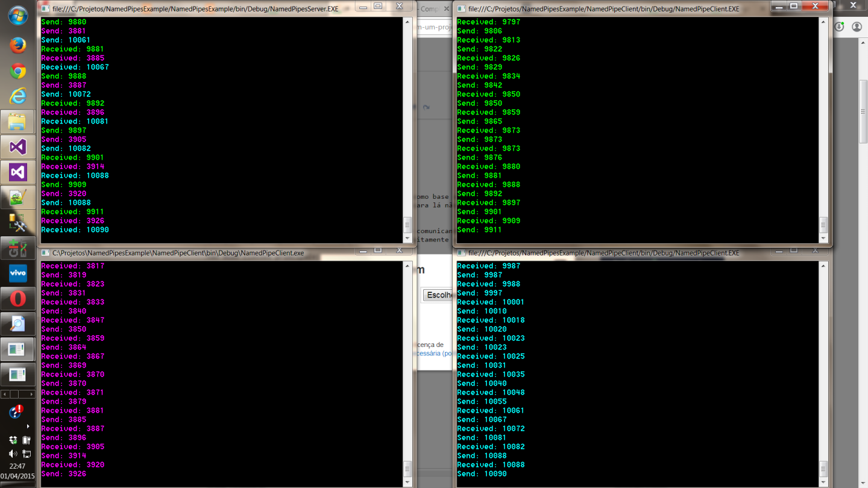
Task: Open the vivo application in taskbar
Action: pyautogui.click(x=17, y=274)
